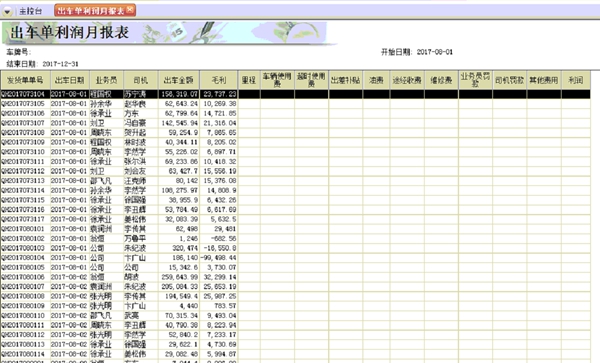Viewport: 600px width, 363px height.
Task: Click the amount 1,246
Action: click(189, 238)
